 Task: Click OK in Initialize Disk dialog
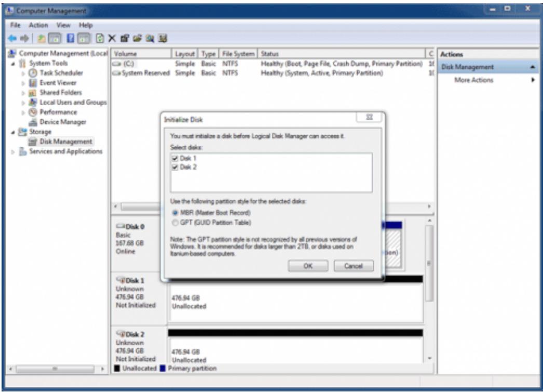click(308, 265)
